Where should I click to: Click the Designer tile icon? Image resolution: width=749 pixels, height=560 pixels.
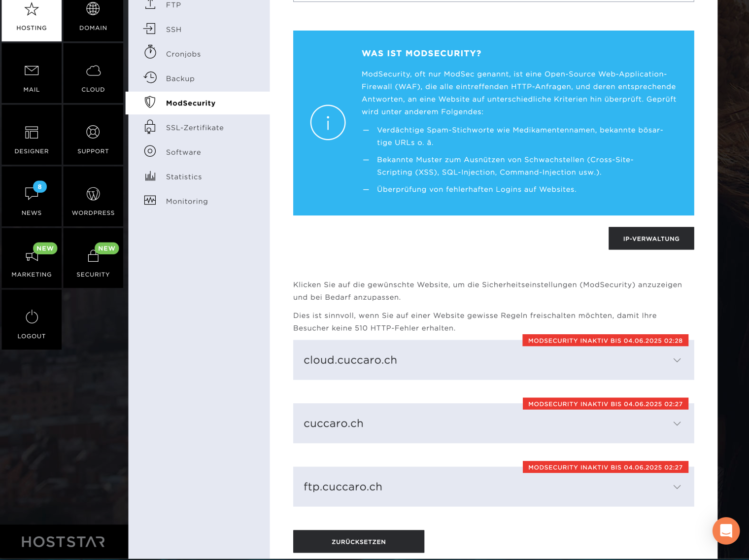tap(32, 132)
